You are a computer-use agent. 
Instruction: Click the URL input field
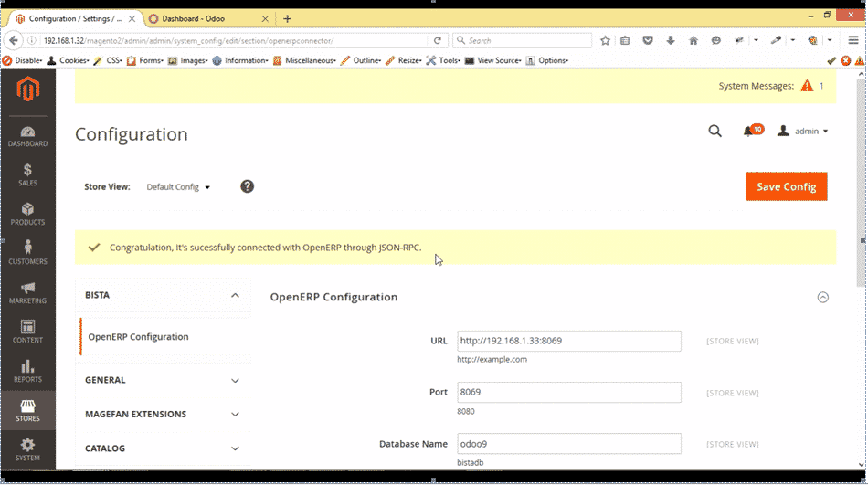coord(568,341)
